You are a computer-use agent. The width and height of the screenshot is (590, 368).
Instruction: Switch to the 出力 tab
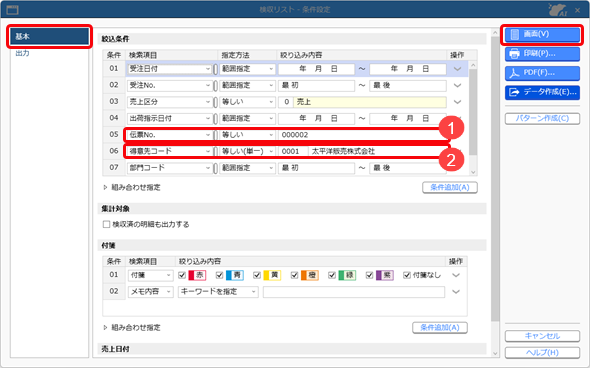(23, 53)
